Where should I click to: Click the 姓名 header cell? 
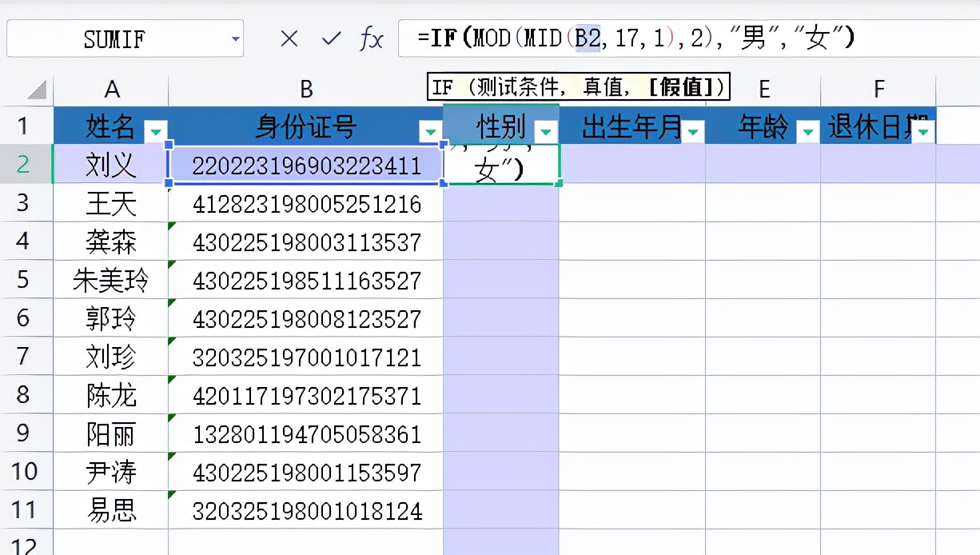(111, 126)
